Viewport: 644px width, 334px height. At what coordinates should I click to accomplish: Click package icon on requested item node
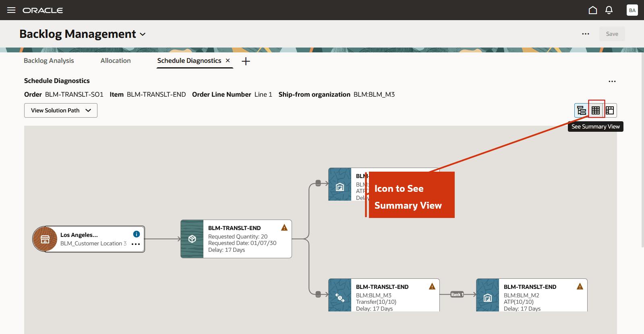192,239
